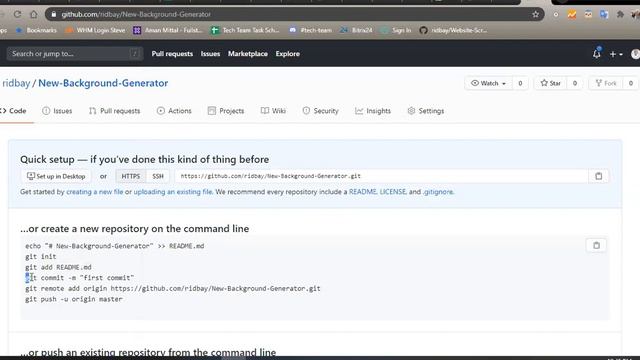The height and width of the screenshot is (360, 640).
Task: Open the Projects tab
Action: [226, 111]
